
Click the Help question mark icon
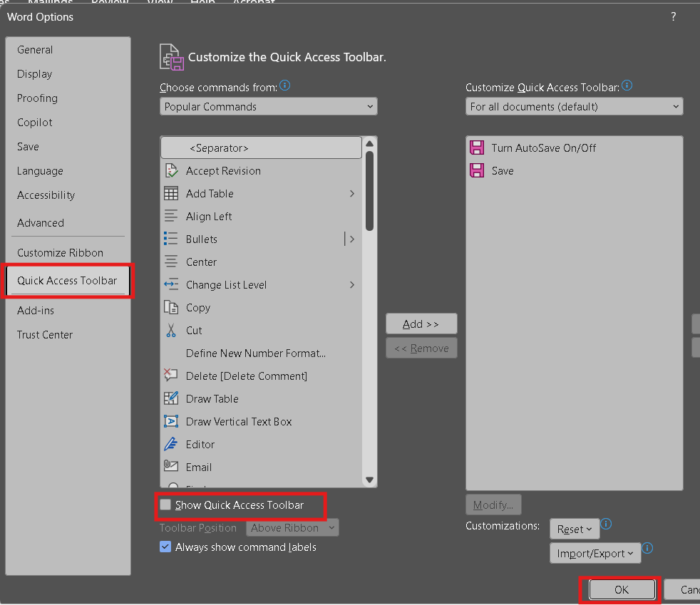[673, 17]
